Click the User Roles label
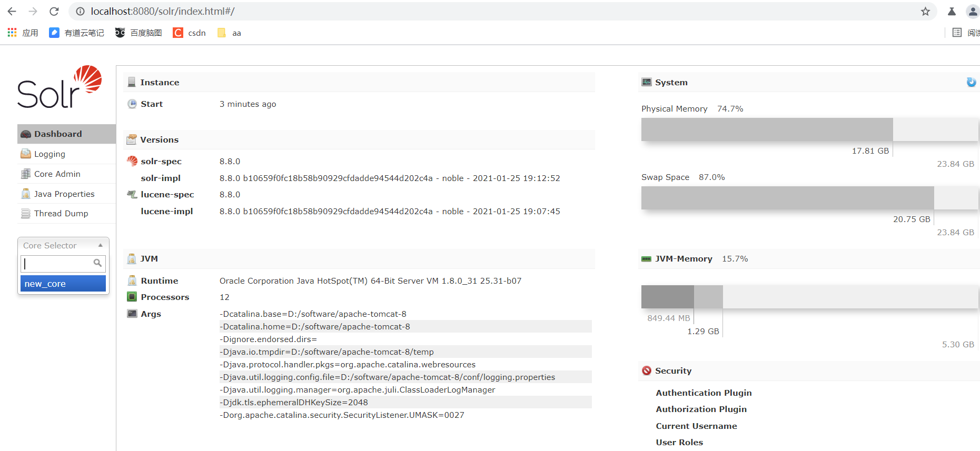The image size is (980, 451). pos(679,442)
